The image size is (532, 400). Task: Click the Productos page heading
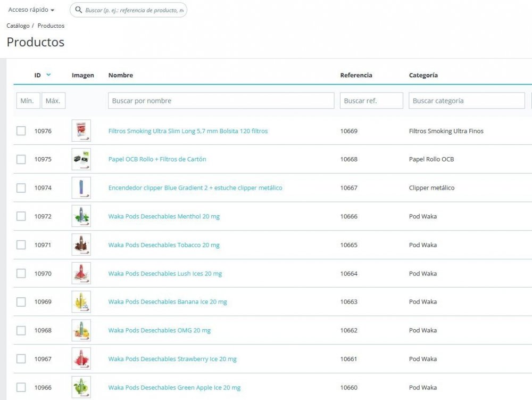coord(36,42)
